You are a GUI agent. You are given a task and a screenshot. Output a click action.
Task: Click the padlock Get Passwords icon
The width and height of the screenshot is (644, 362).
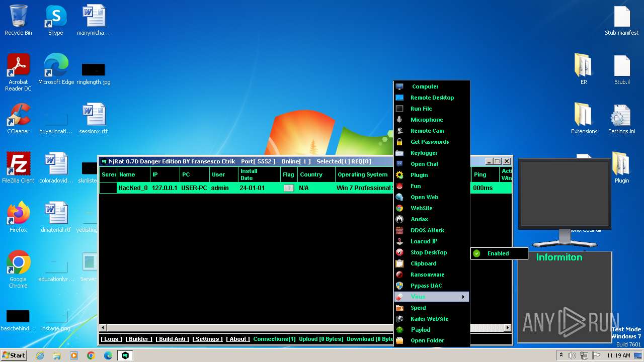(x=399, y=142)
